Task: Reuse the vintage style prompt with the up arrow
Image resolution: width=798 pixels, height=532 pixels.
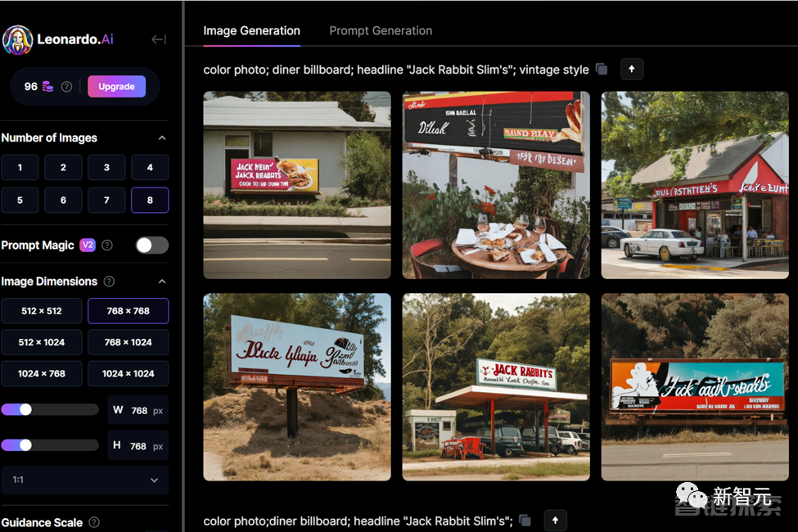Action: (x=632, y=70)
